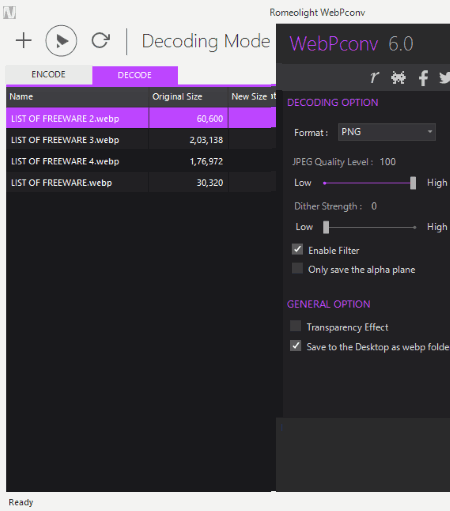Click the JPEG Quality Level slider handle
Viewport: 450px width, 511px height.
coord(413,183)
